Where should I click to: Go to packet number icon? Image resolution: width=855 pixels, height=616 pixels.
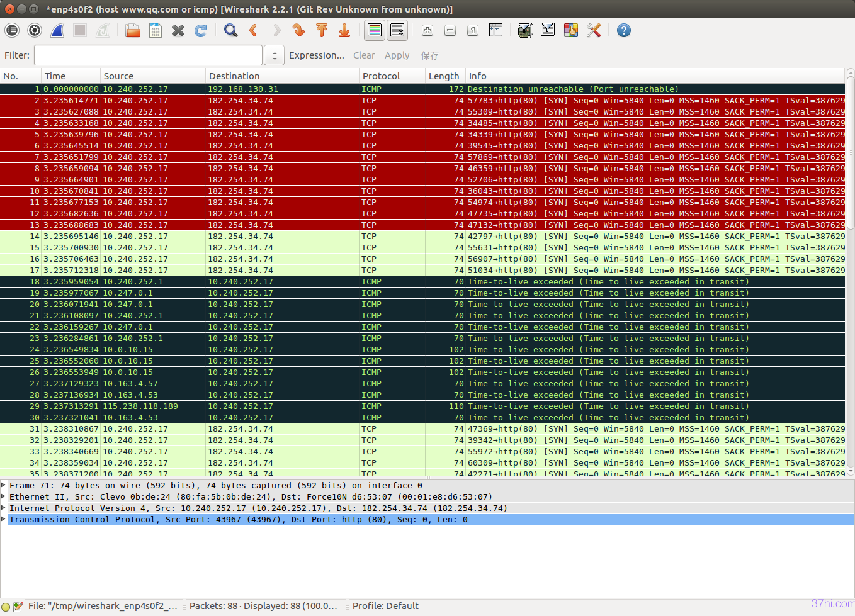[x=299, y=30]
